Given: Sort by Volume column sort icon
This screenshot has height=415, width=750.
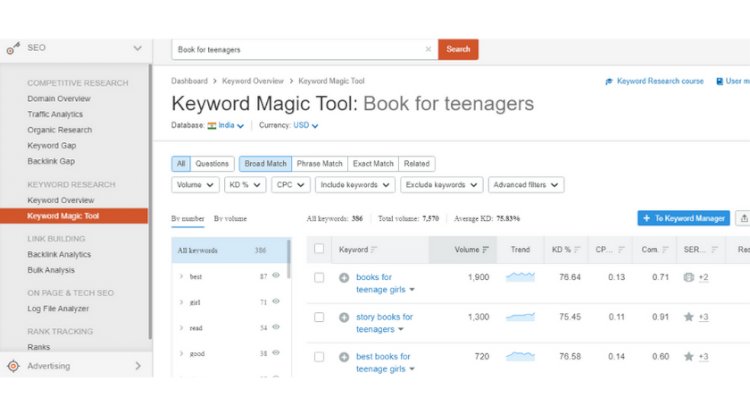Looking at the screenshot, I should (x=485, y=250).
